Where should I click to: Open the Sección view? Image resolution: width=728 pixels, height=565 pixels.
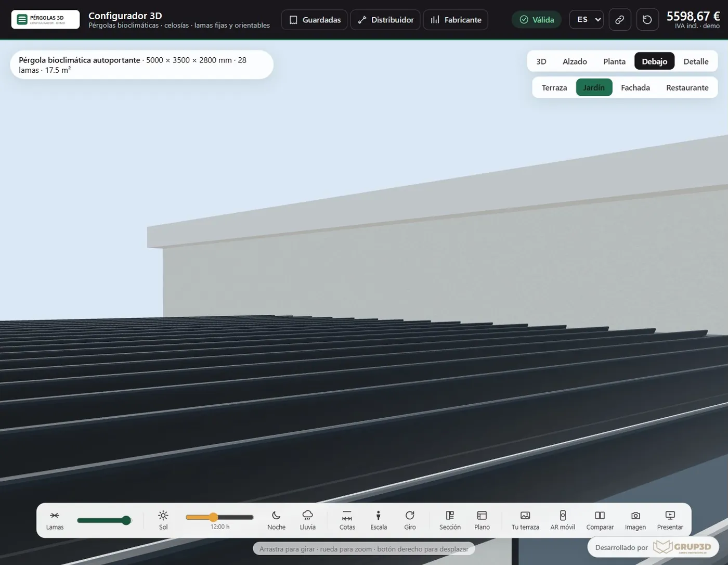click(x=450, y=520)
